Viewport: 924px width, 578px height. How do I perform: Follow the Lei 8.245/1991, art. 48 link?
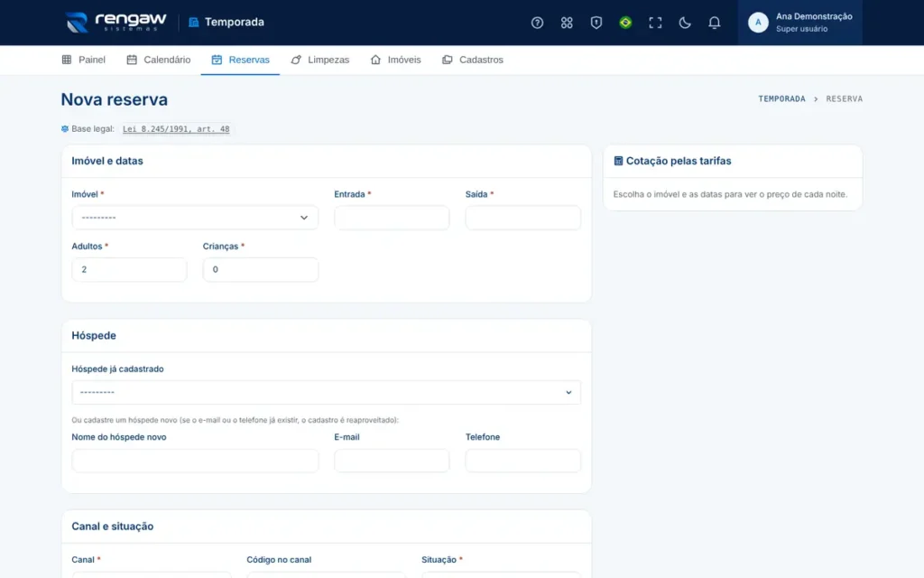coord(176,129)
